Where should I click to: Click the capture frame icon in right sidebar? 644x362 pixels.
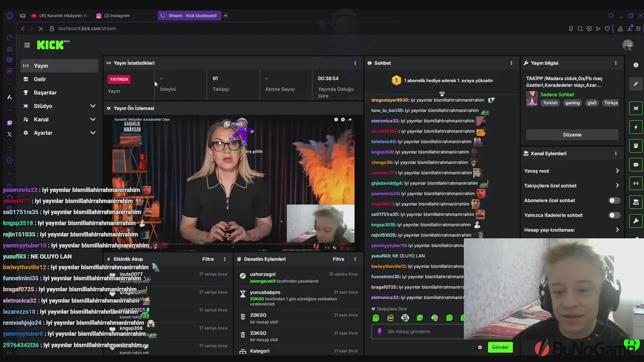point(636,108)
